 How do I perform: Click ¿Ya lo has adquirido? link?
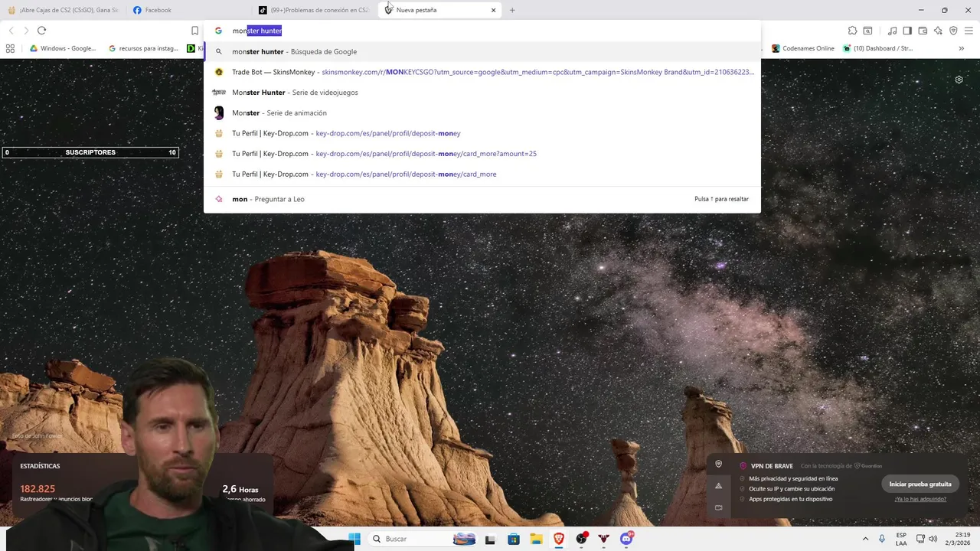tap(920, 499)
